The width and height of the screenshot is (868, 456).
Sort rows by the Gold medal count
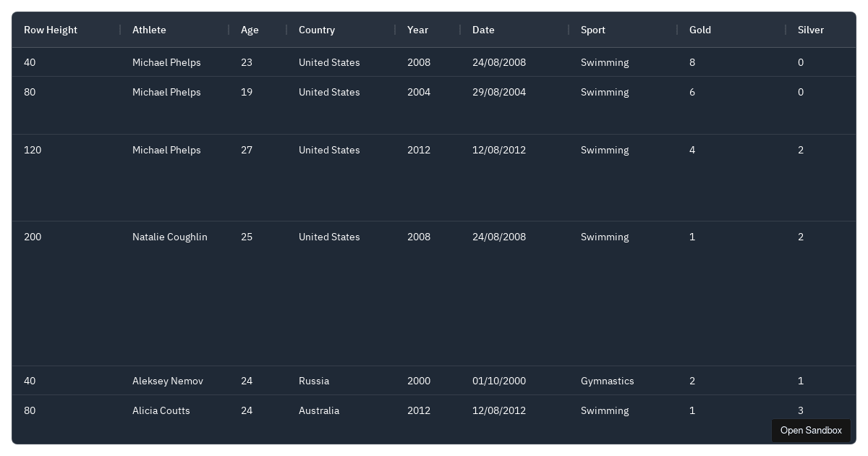click(700, 30)
